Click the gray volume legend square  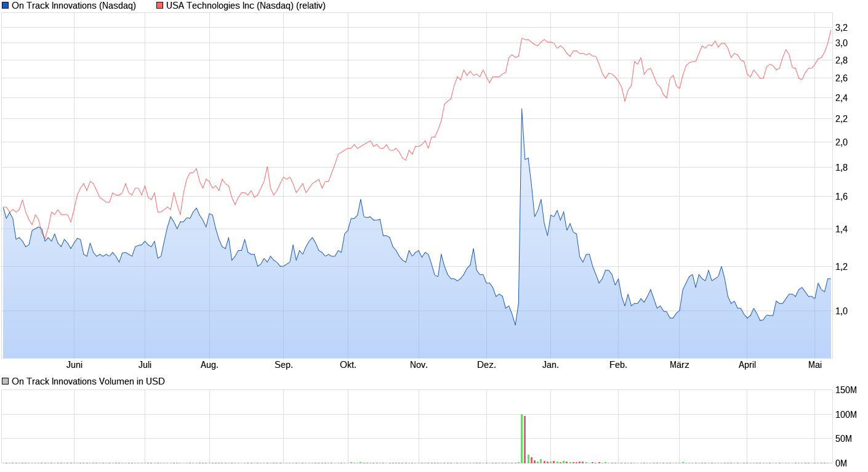point(5,381)
